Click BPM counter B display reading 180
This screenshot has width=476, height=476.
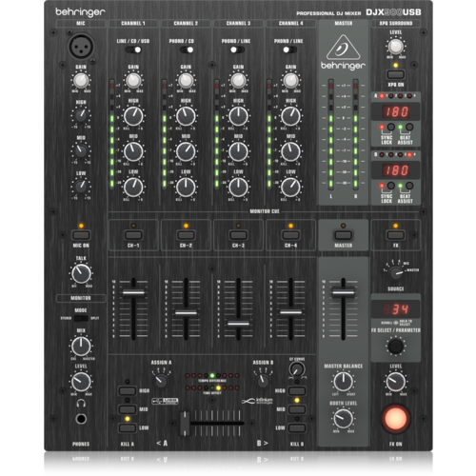396,170
